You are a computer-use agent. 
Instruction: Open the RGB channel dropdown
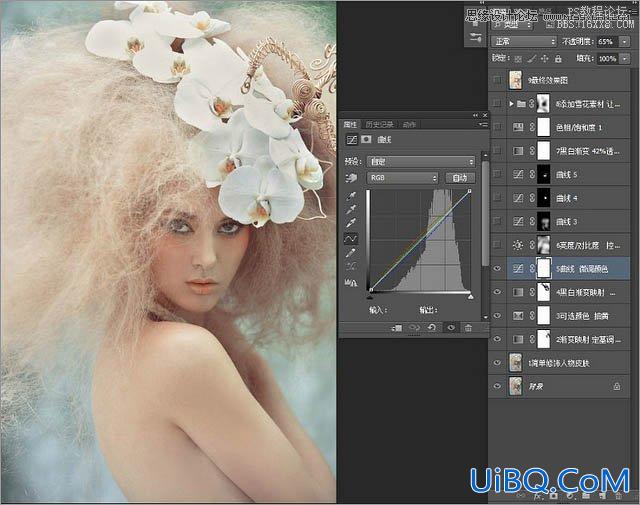pyautogui.click(x=402, y=178)
